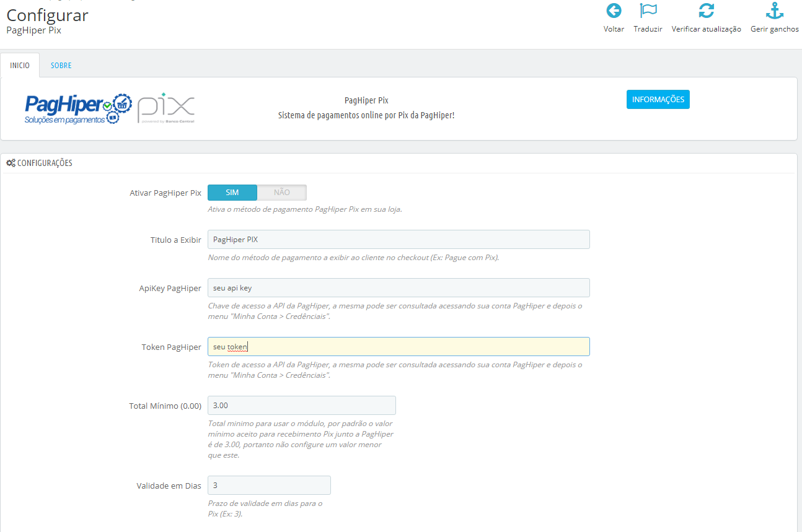
Task: Click the PagHiper logo image
Action: tap(79, 109)
